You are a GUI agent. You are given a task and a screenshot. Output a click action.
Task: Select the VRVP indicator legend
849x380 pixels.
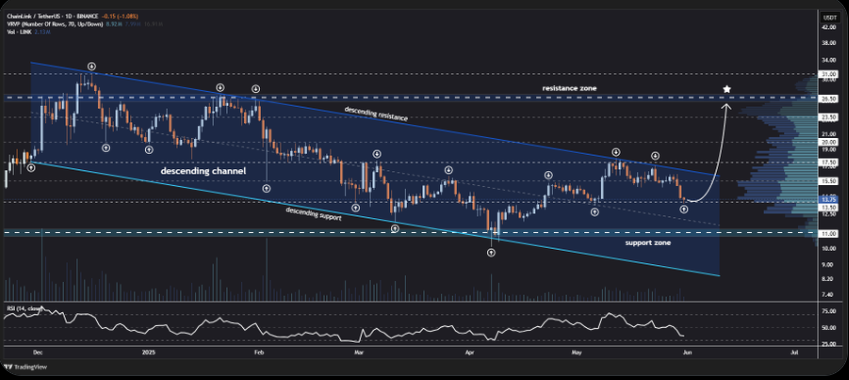coord(56,24)
